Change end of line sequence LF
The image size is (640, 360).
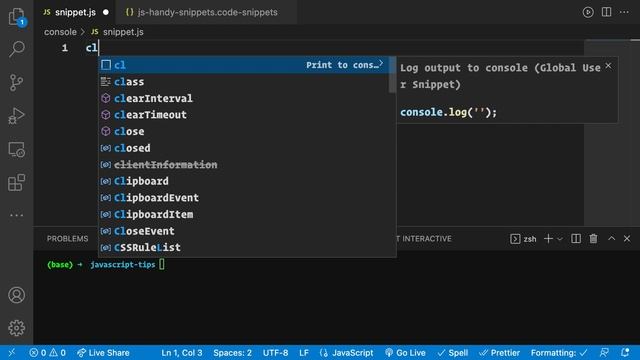[304, 353]
